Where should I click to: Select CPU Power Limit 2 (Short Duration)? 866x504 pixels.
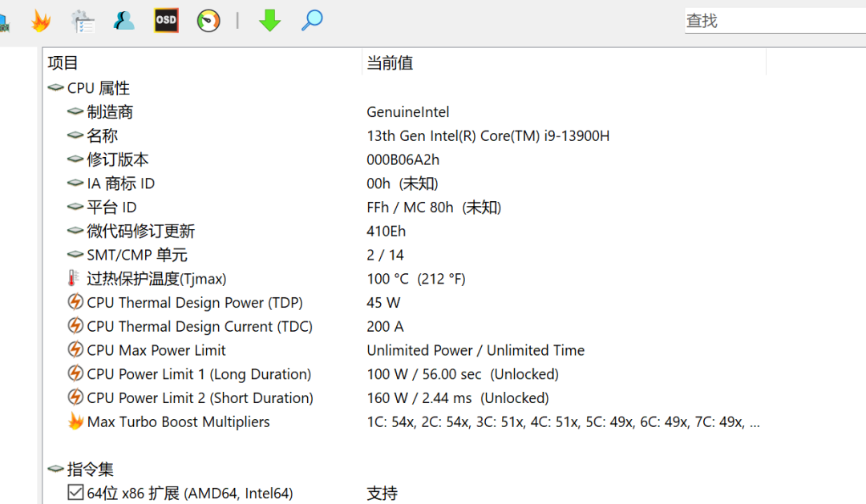pos(200,397)
